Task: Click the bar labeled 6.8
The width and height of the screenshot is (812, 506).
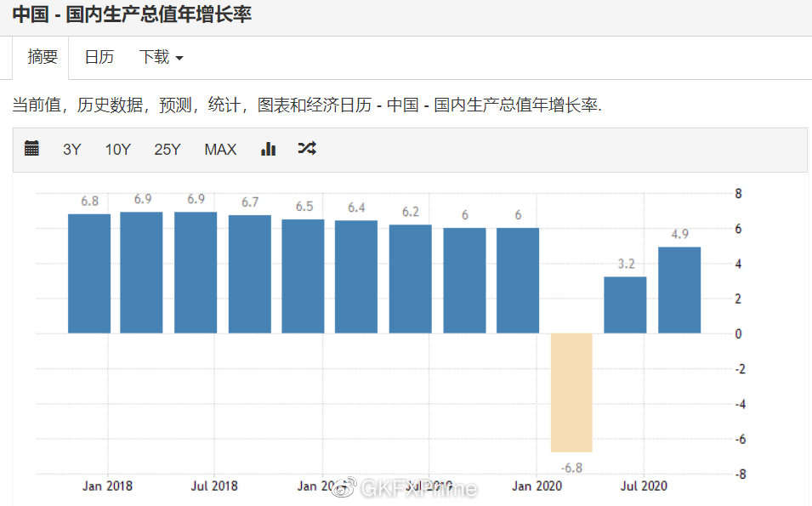Action: point(89,274)
